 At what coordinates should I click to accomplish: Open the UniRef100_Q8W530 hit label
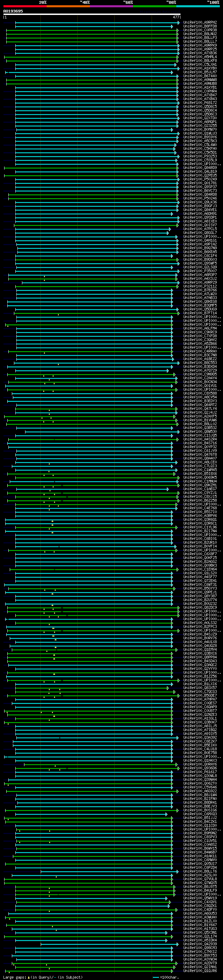click(200, 432)
